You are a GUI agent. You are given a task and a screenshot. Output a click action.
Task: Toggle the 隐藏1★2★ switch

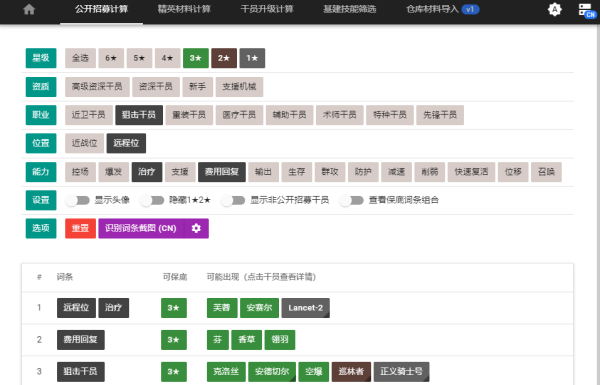click(x=152, y=200)
